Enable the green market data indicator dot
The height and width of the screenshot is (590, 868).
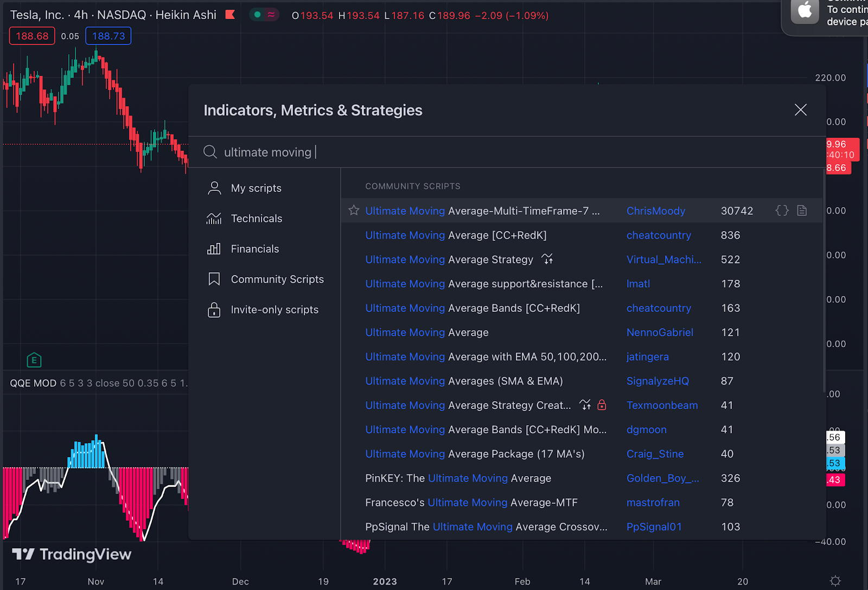click(257, 15)
